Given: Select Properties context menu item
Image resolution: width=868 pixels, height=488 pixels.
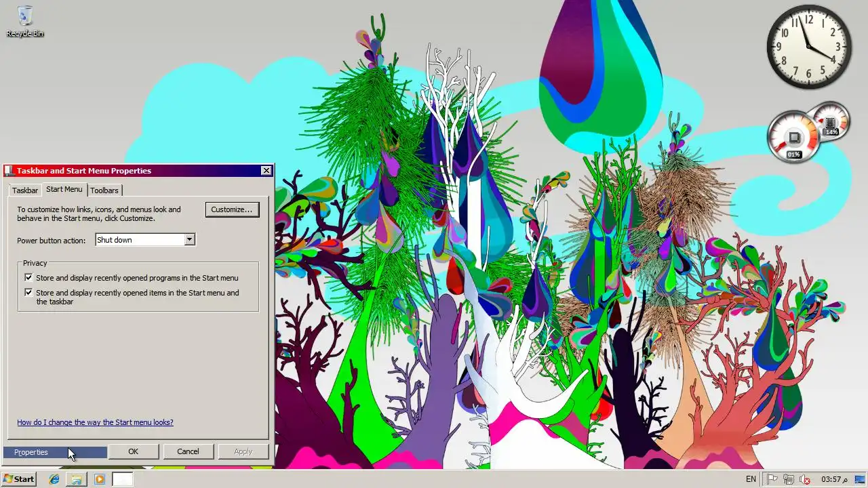Looking at the screenshot, I should 55,452.
